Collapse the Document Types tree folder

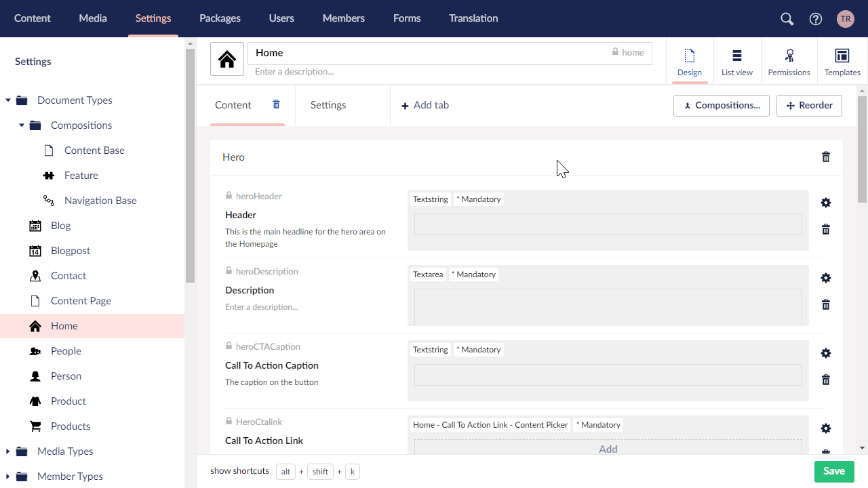pos(8,100)
